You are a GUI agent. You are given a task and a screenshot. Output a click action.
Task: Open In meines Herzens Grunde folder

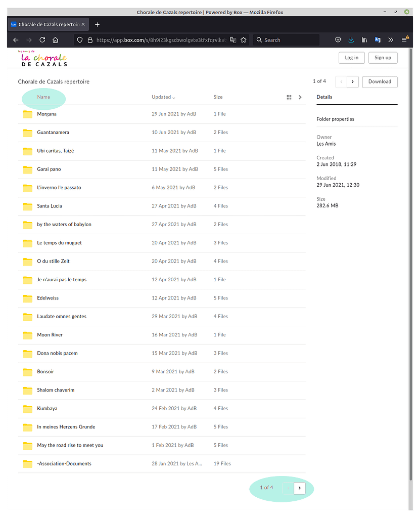(x=66, y=427)
